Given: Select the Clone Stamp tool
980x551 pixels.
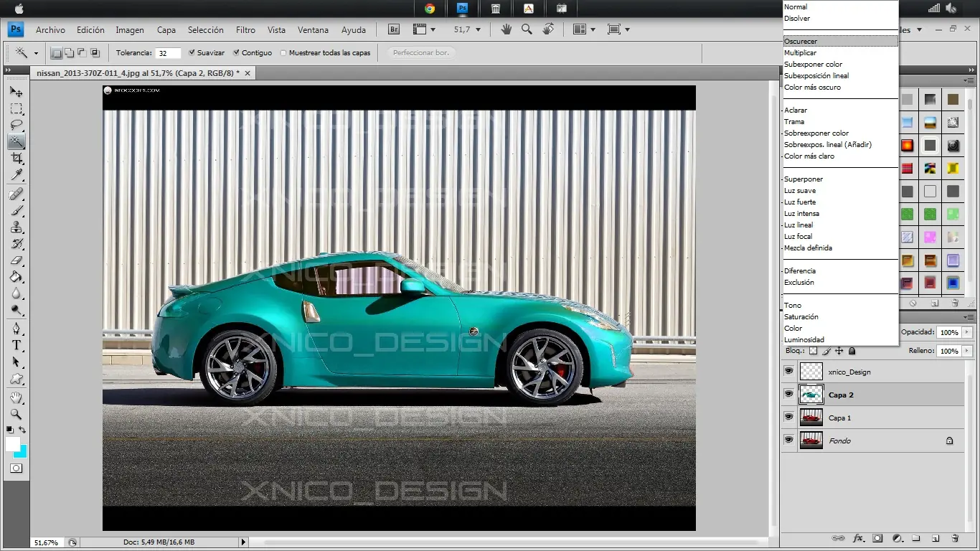Looking at the screenshot, I should click(16, 227).
